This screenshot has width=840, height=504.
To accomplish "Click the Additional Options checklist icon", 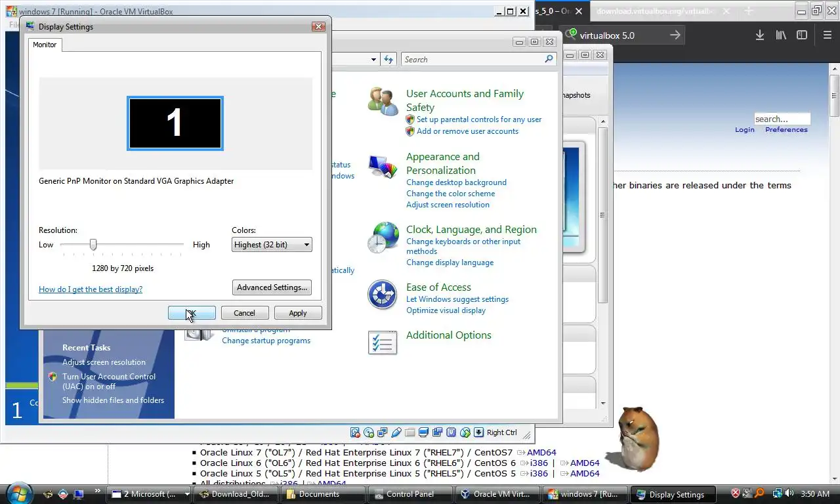I will tap(383, 342).
